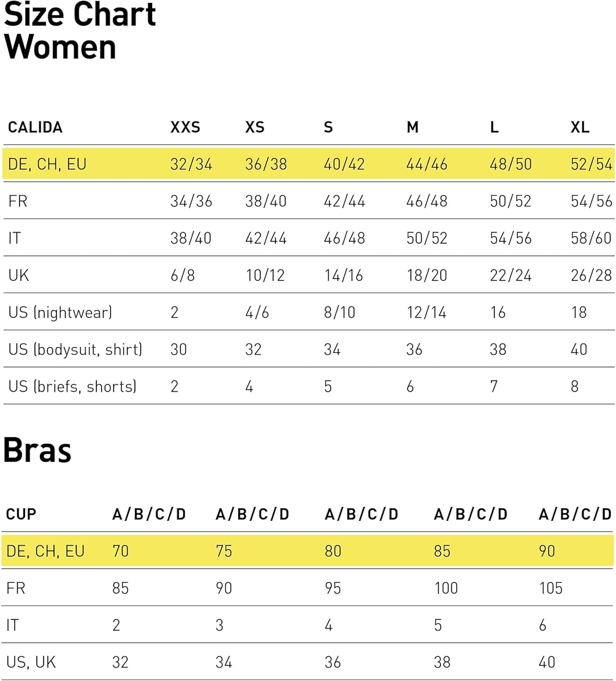616x681 pixels.
Task: Select the US, UK bra size 32
Action: point(120,662)
